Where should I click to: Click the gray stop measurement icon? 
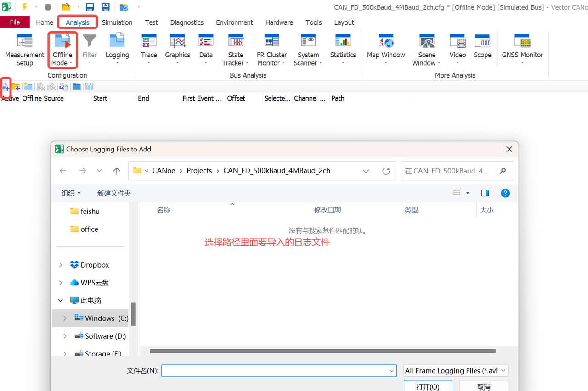[48, 7]
